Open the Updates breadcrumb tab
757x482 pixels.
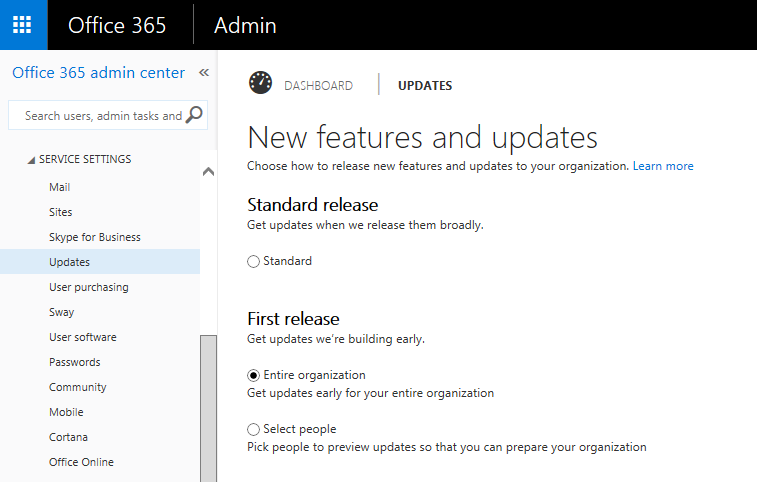click(425, 86)
